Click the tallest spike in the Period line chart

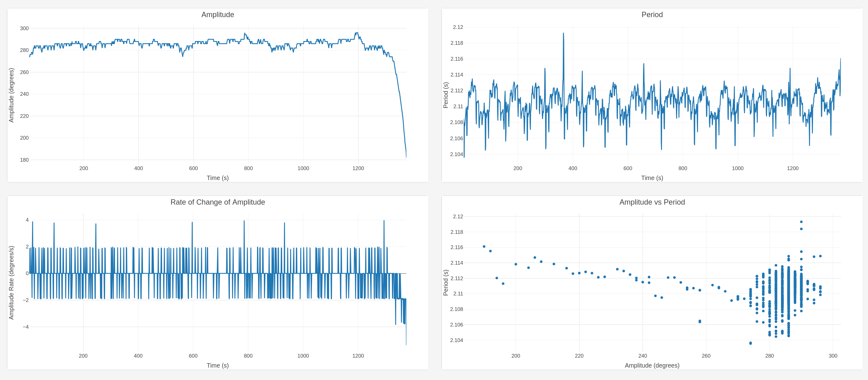[563, 34]
